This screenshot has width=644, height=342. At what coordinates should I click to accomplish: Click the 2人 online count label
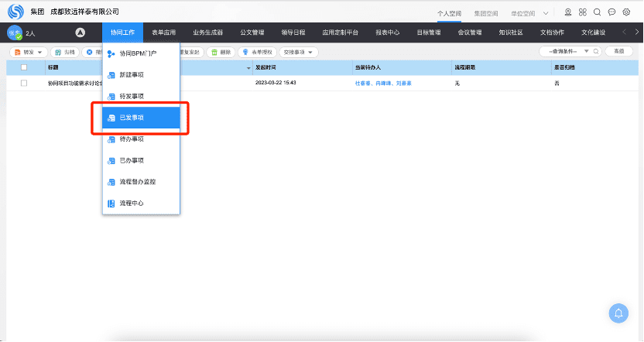(30, 33)
